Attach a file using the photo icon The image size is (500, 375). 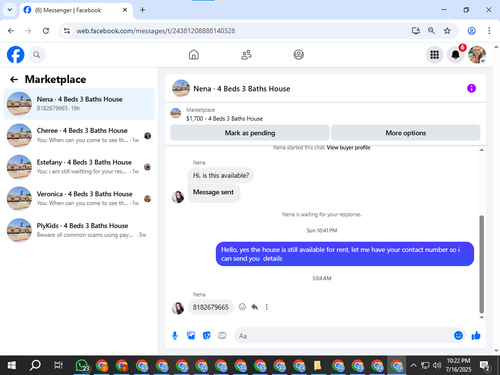tap(191, 336)
